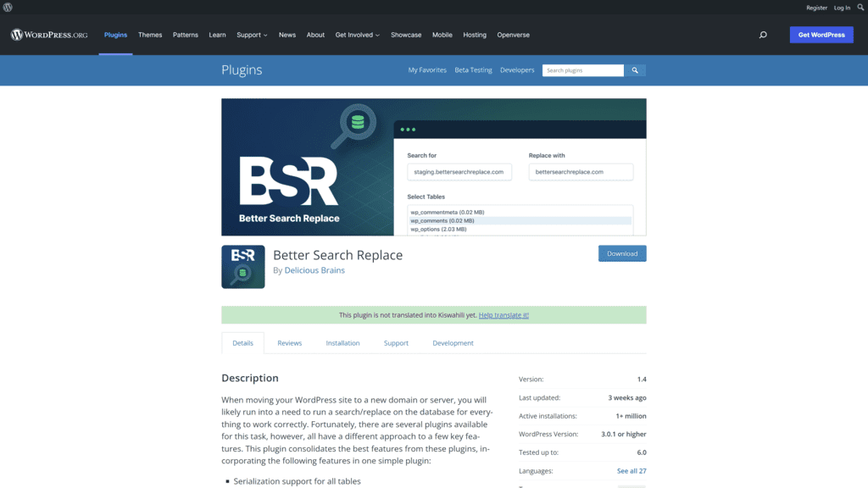Open the News nav item
The height and width of the screenshot is (488, 868).
click(x=287, y=35)
